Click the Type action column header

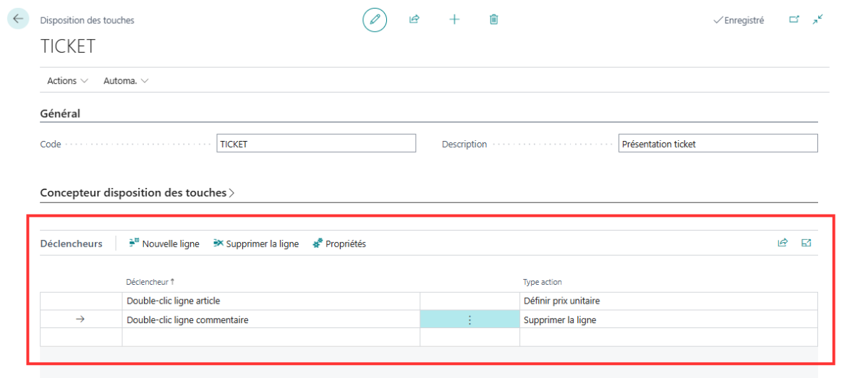click(542, 282)
